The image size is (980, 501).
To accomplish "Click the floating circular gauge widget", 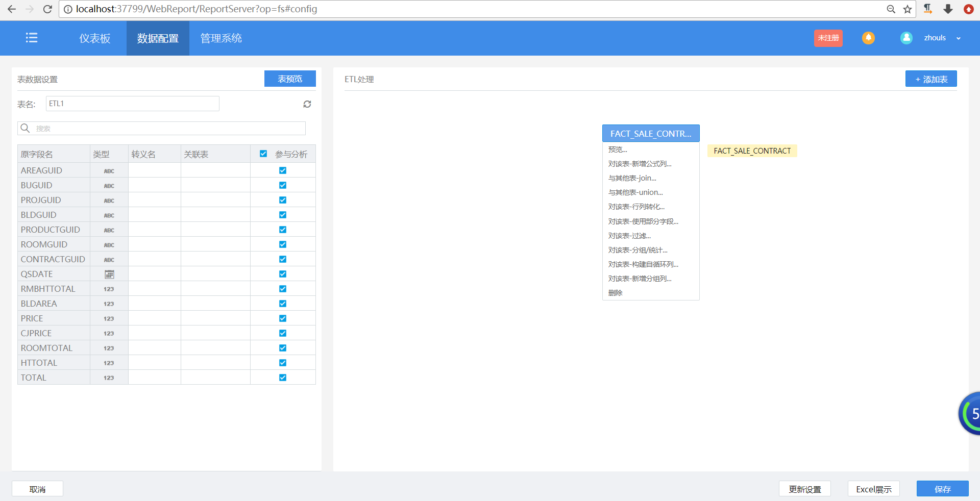I will pyautogui.click(x=970, y=413).
